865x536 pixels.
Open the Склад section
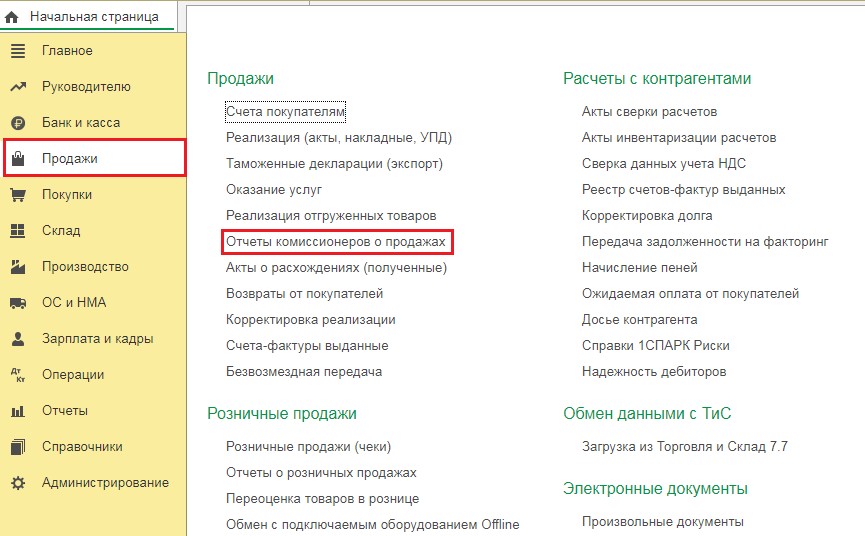(x=94, y=231)
